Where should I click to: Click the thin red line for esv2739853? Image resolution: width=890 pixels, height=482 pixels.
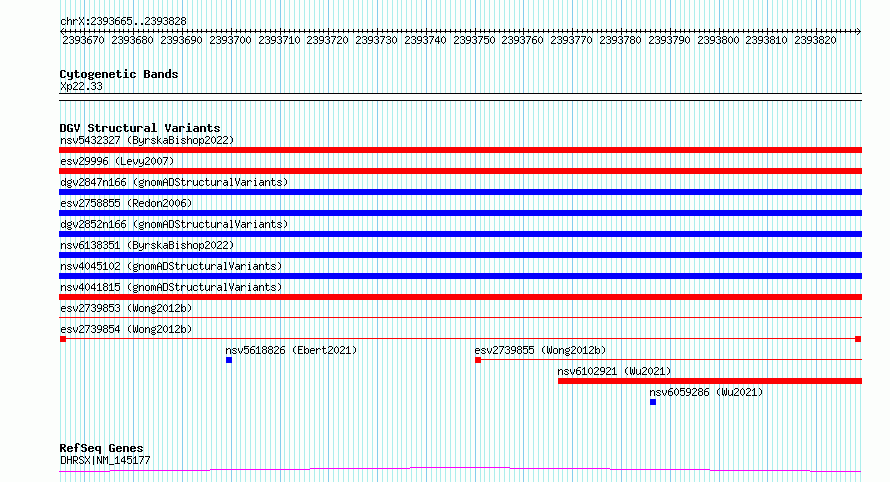pos(460,317)
